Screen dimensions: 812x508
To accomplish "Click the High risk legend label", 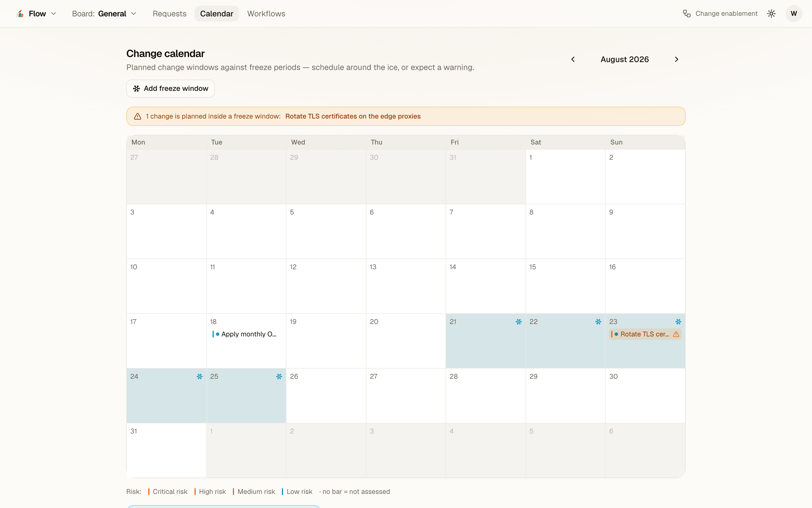I will point(212,492).
